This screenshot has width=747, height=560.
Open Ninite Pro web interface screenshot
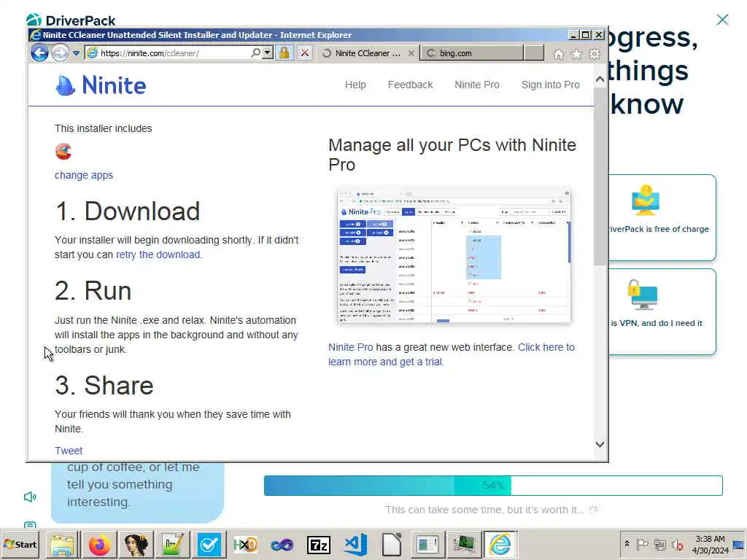(x=454, y=256)
